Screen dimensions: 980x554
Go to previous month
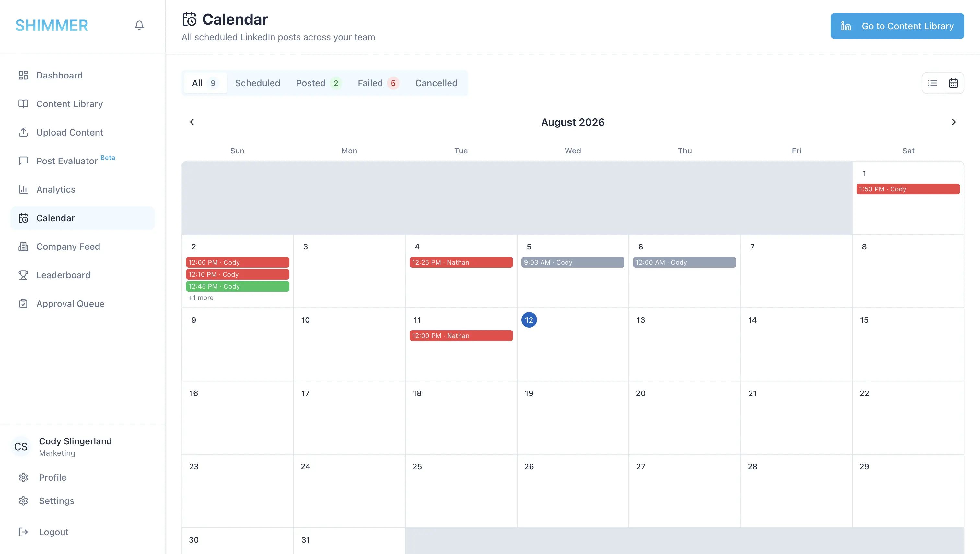pyautogui.click(x=192, y=122)
